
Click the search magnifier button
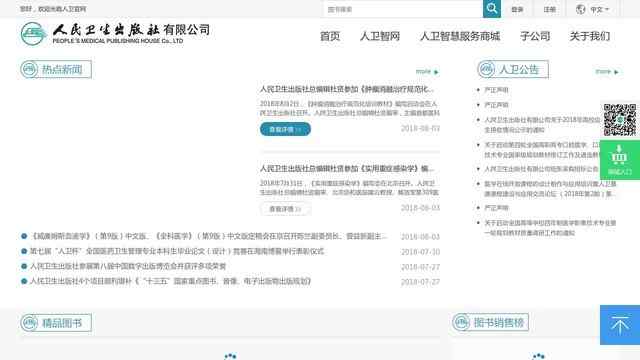(x=491, y=9)
